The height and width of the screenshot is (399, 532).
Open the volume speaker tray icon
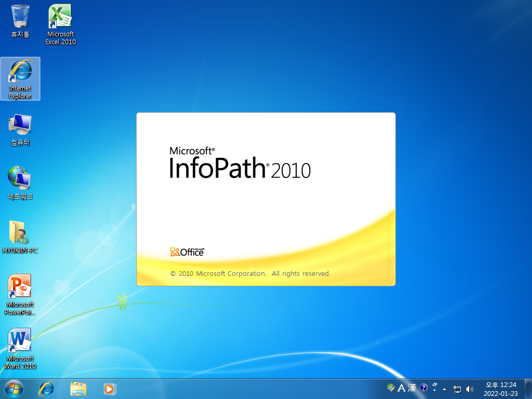coord(470,389)
